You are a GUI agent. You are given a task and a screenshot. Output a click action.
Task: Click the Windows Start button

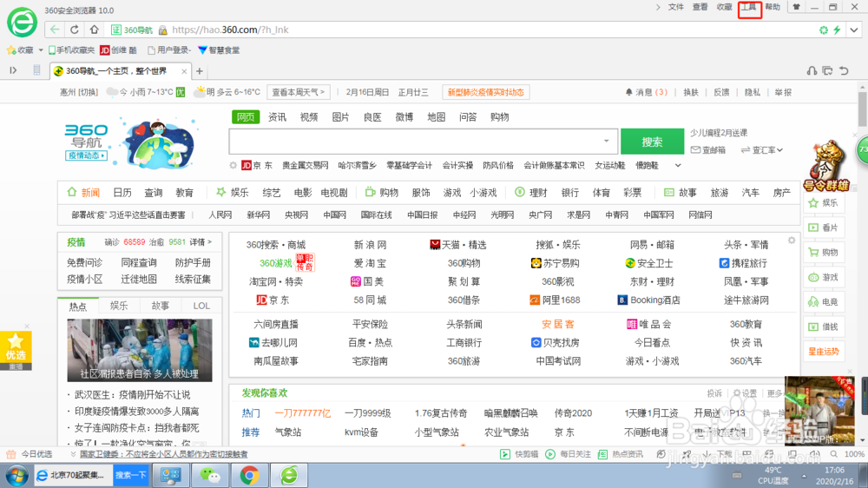pos(16,476)
